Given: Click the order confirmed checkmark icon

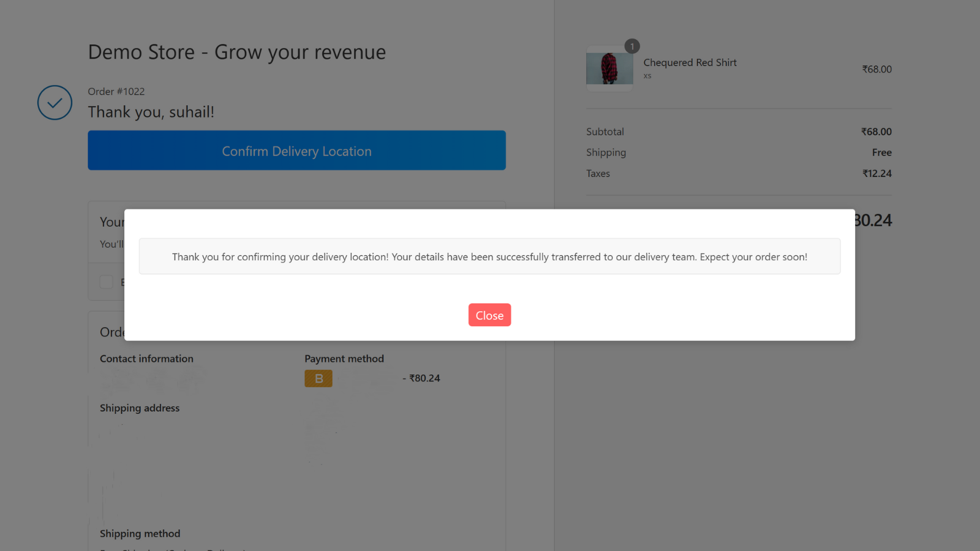Looking at the screenshot, I should tap(55, 102).
